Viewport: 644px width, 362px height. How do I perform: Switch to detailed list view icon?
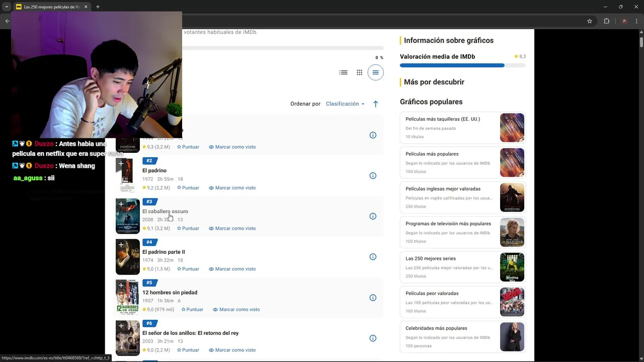pyautogui.click(x=344, y=72)
